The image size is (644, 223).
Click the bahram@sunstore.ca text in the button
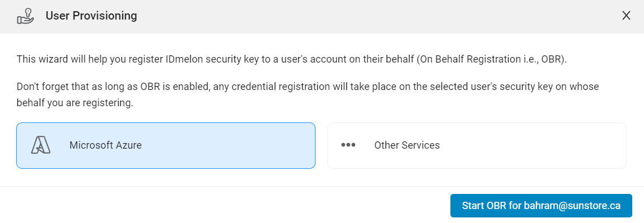572,206
